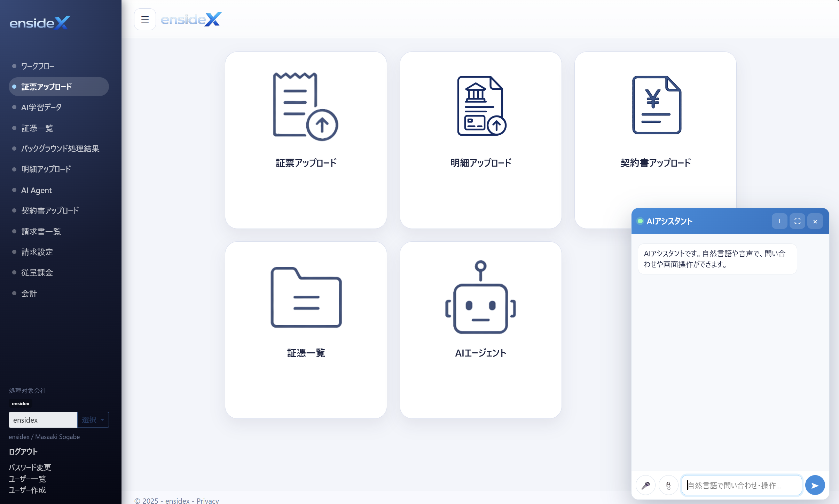Open the ユーザー作成 link

click(27, 490)
